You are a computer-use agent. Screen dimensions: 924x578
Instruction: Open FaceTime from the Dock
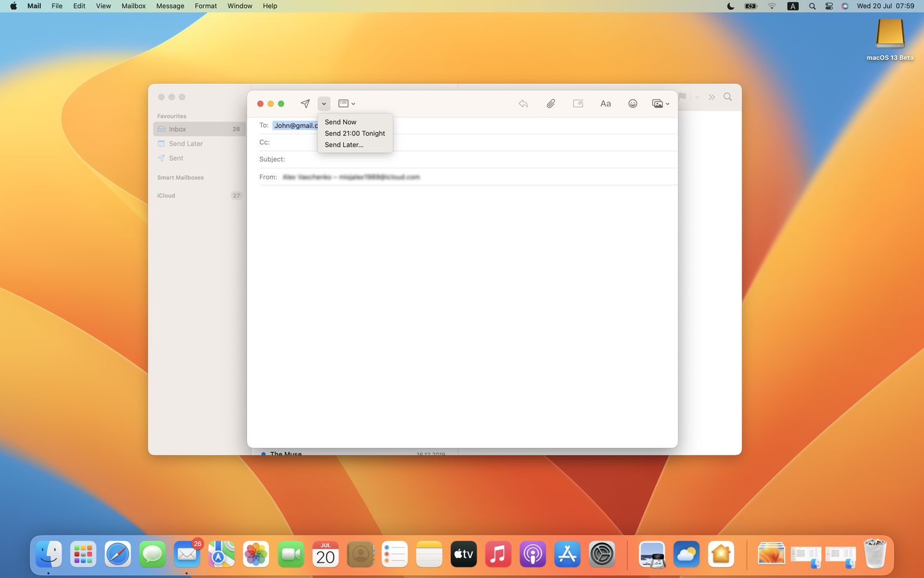point(291,554)
